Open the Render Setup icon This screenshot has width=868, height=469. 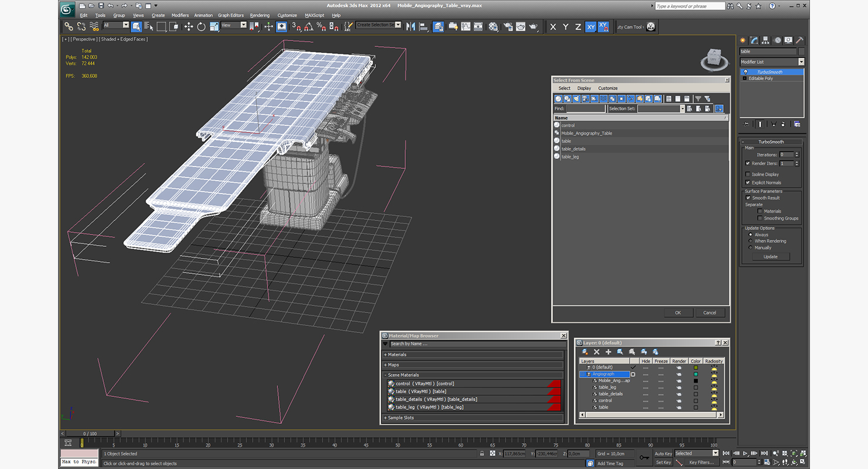[x=508, y=26]
